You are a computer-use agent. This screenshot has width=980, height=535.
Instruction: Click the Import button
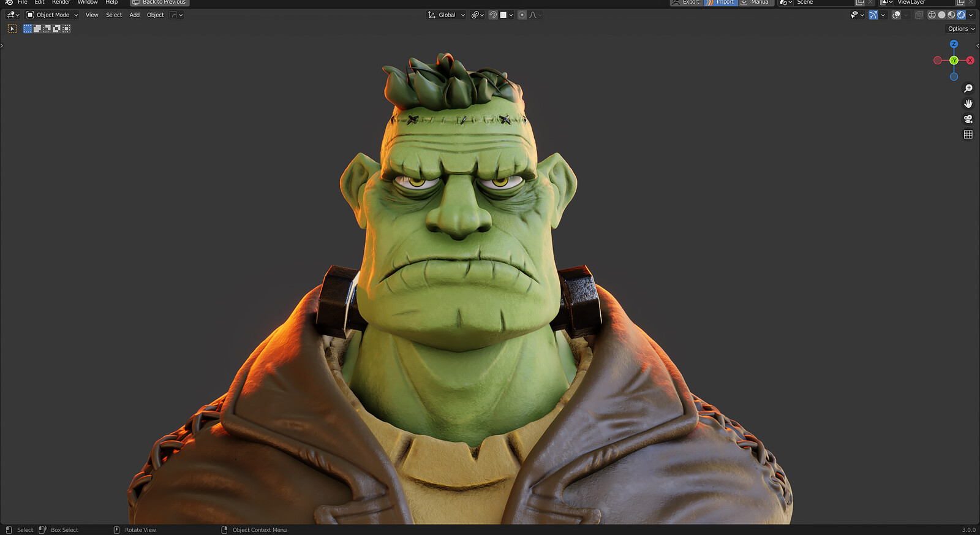pyautogui.click(x=720, y=2)
